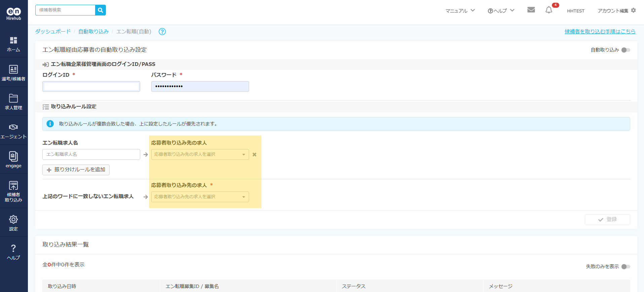Expand the first 応募者取り込み先の求人 dropdown
The width and height of the screenshot is (644, 292).
click(200, 154)
